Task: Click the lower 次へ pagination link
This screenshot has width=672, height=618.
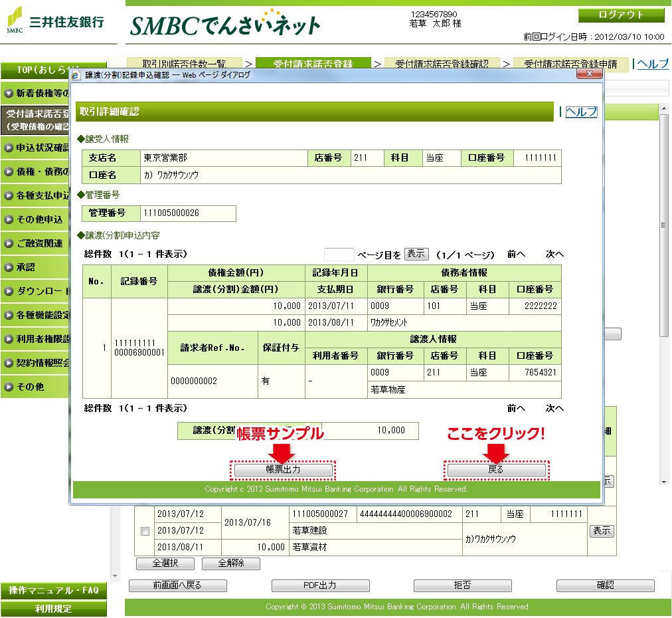Action: pos(554,408)
